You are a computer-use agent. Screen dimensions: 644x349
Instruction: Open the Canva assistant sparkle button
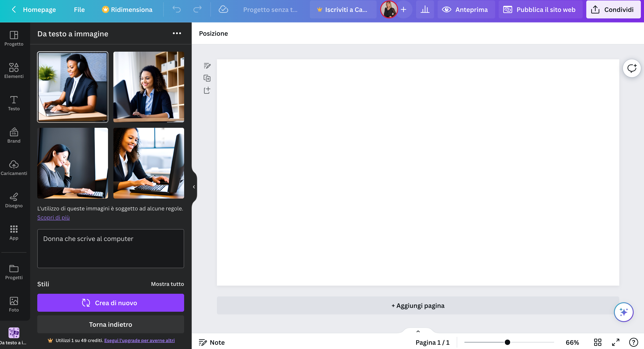coord(624,312)
